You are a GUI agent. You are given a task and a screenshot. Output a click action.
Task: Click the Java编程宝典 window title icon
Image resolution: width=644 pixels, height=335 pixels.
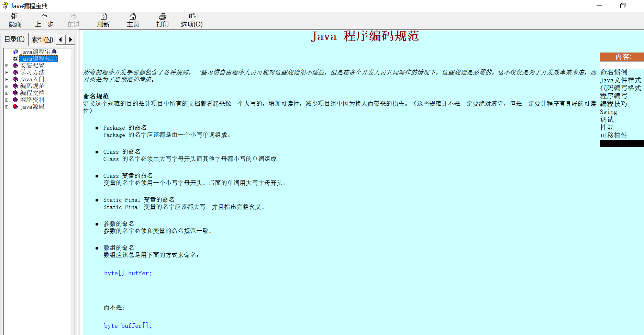(x=5, y=6)
